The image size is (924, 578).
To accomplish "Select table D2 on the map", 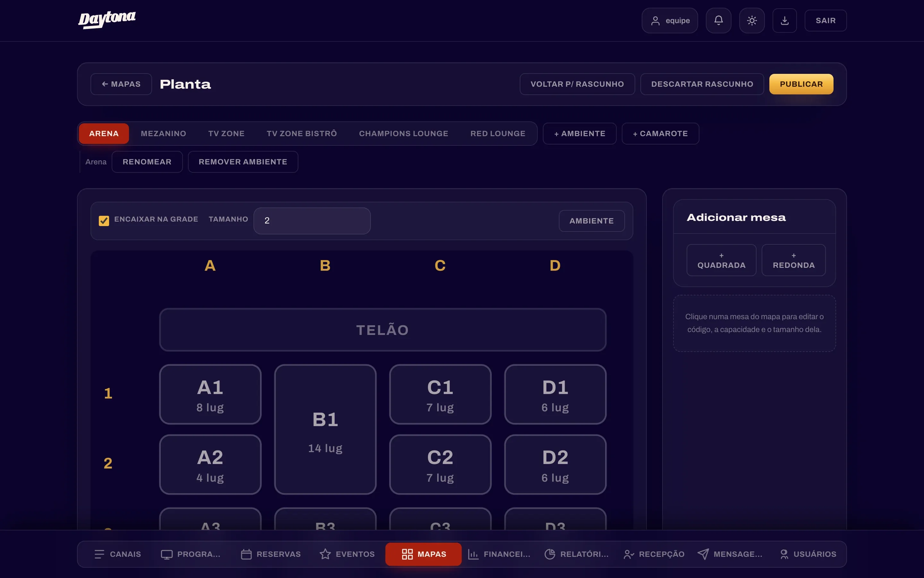I will coord(555,464).
